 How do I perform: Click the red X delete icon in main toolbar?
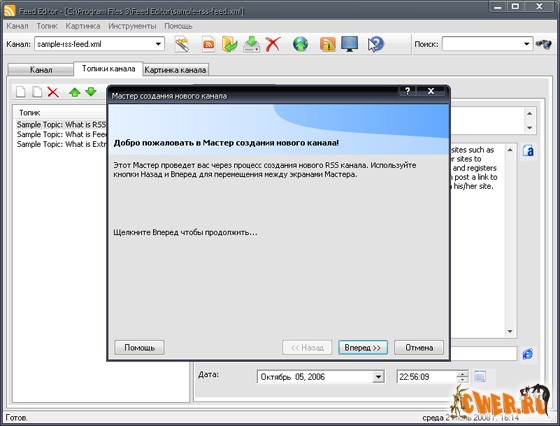coord(273,45)
